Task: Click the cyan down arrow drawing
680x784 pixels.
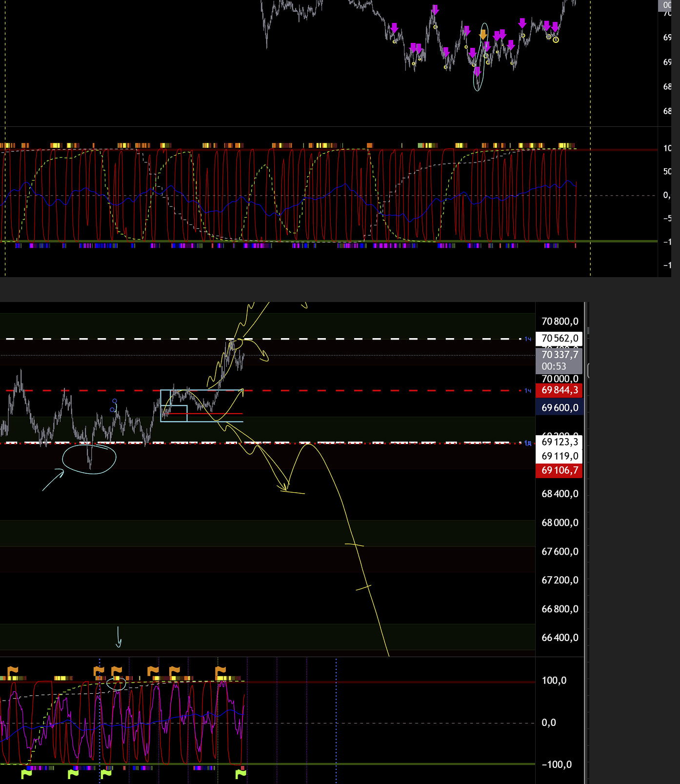Action: [118, 638]
